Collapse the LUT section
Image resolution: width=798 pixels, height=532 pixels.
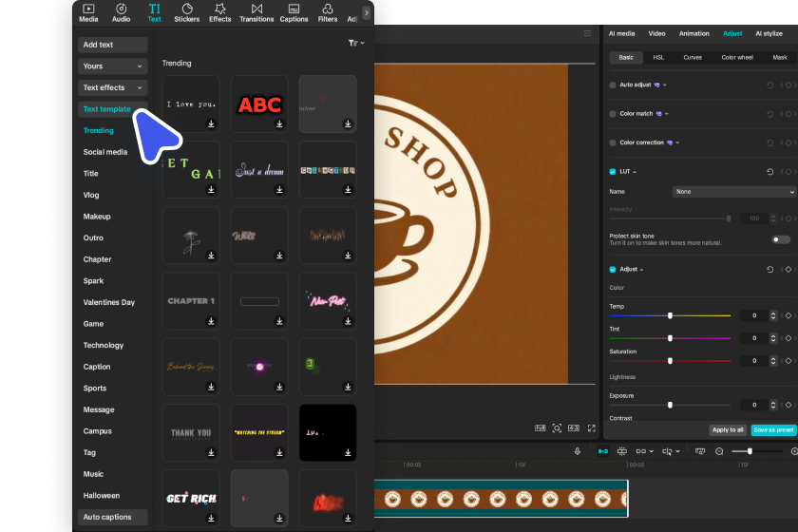[635, 172]
